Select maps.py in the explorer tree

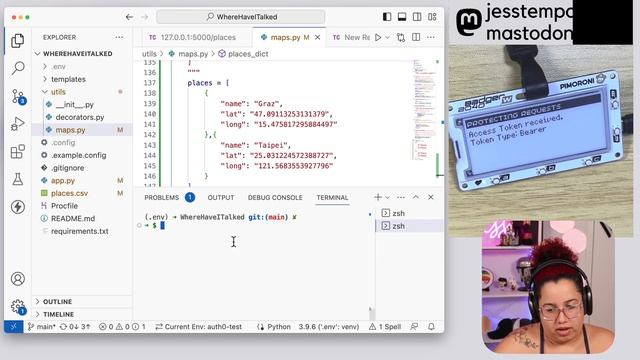tap(82, 130)
